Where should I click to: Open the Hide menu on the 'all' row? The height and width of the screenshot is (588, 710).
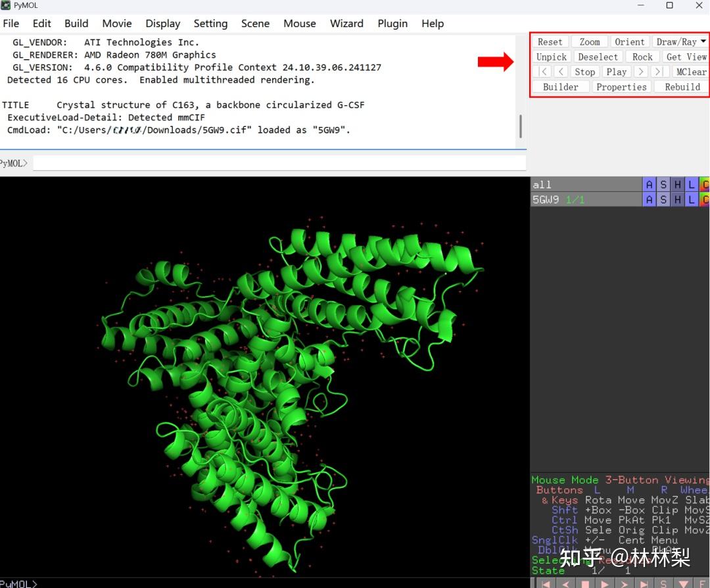[x=677, y=184]
